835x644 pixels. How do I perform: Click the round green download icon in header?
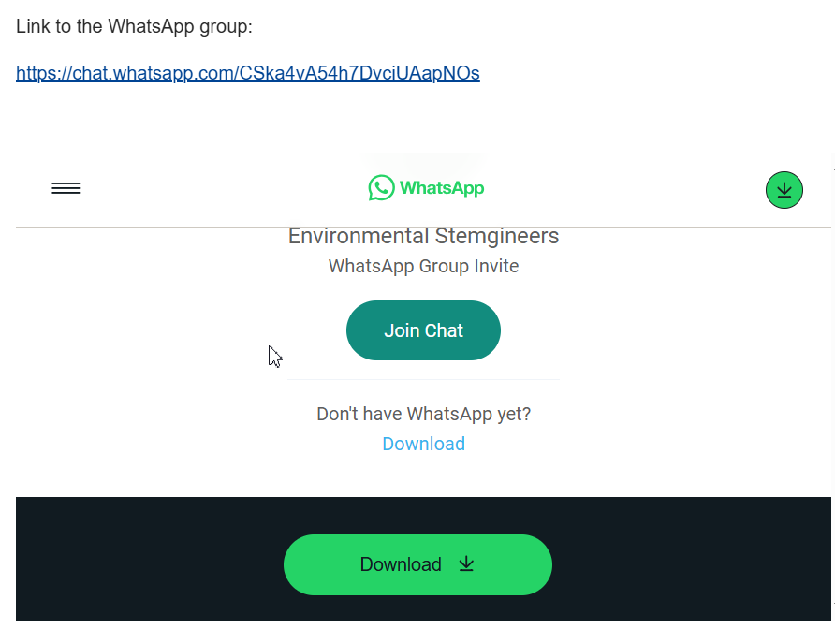coord(784,190)
